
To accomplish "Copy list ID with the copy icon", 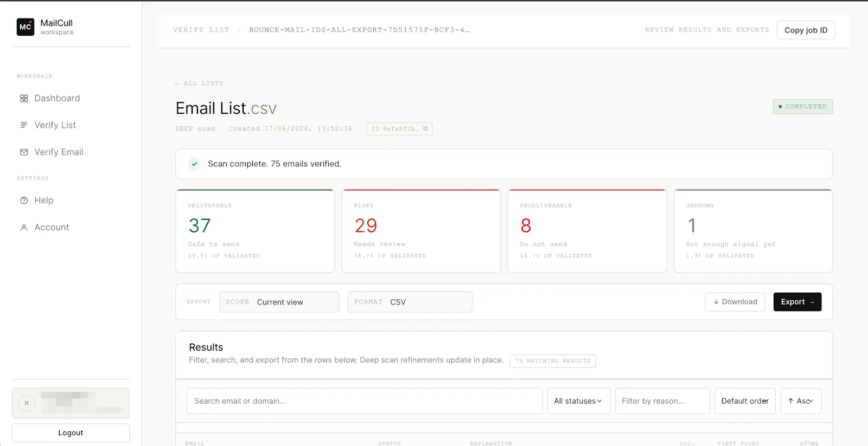I will (425, 128).
